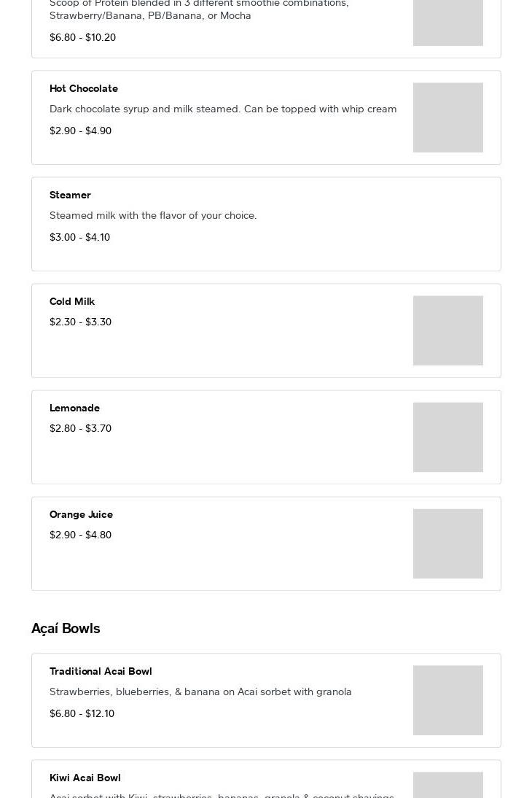
Task: Click the Lemonade thumbnail image
Action: 447,437
